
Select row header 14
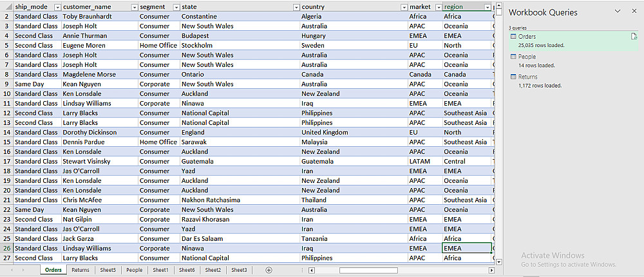click(x=6, y=132)
